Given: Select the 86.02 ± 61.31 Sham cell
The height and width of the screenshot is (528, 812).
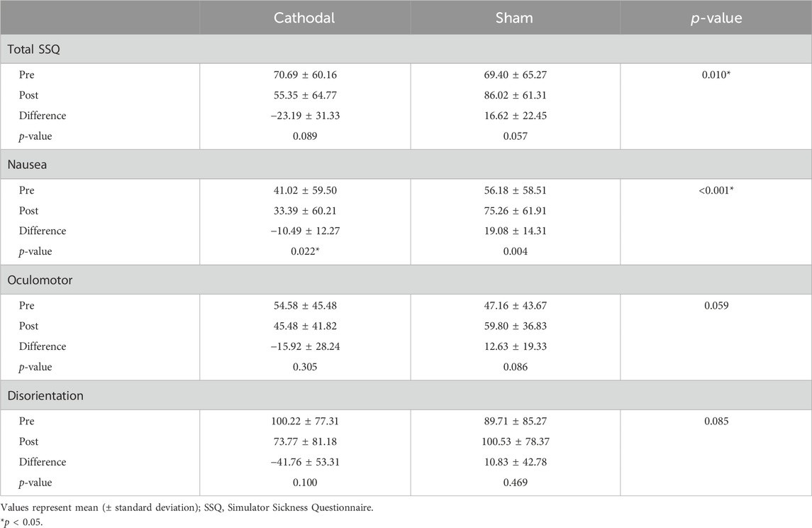Looking at the screenshot, I should tap(515, 95).
